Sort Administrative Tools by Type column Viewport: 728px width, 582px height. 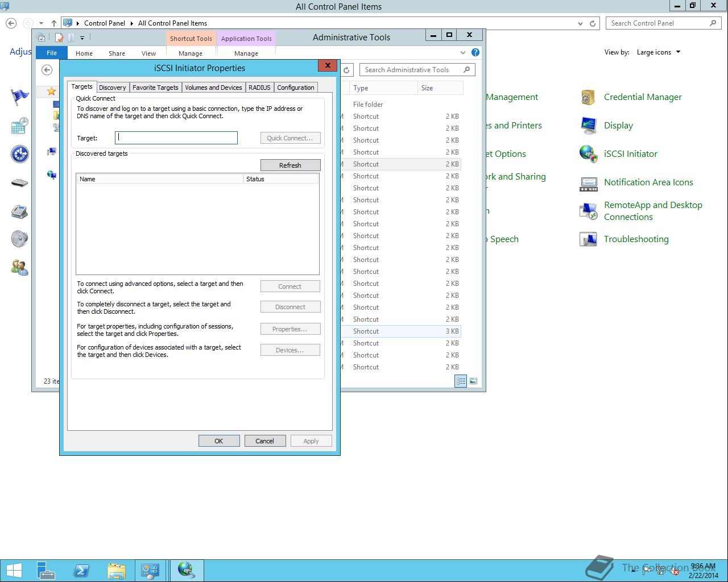coord(383,88)
